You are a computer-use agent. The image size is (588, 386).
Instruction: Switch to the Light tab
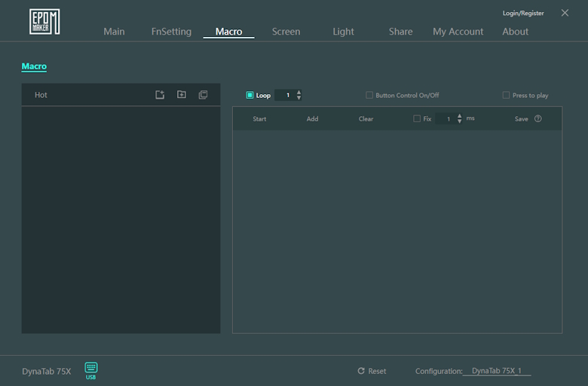coord(343,32)
